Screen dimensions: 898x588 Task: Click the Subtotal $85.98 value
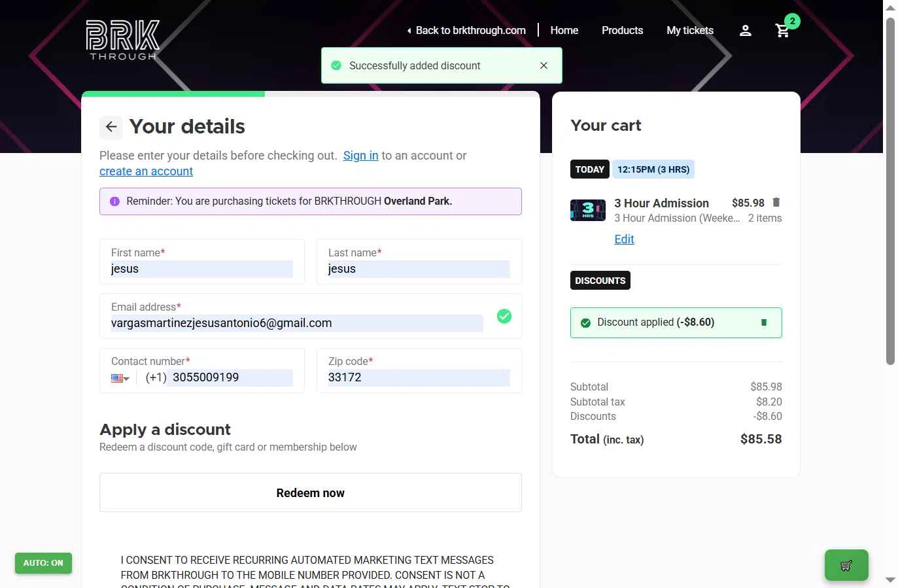pos(766,387)
